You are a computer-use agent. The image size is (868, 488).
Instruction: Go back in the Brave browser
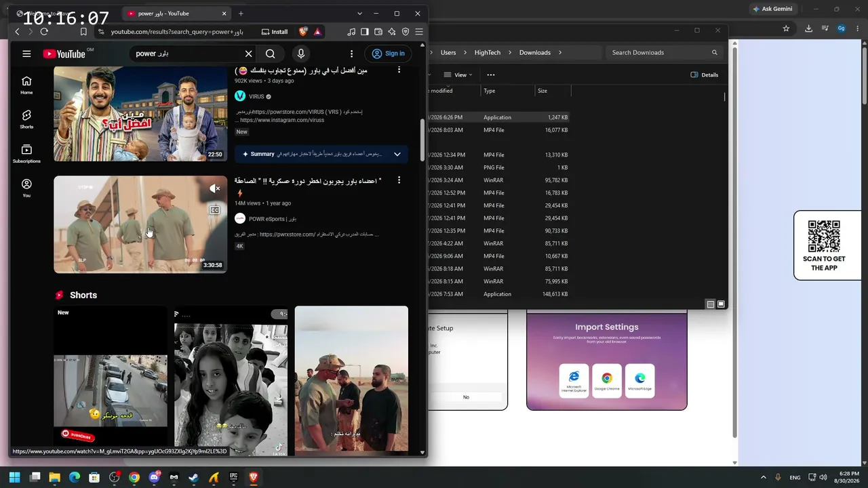tap(18, 32)
